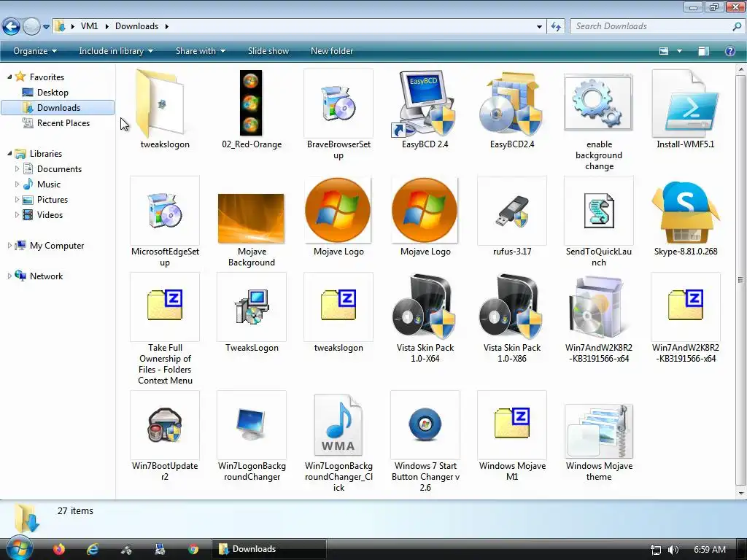This screenshot has width=747, height=560.
Task: Expand the My Computer node
Action: pyautogui.click(x=9, y=245)
